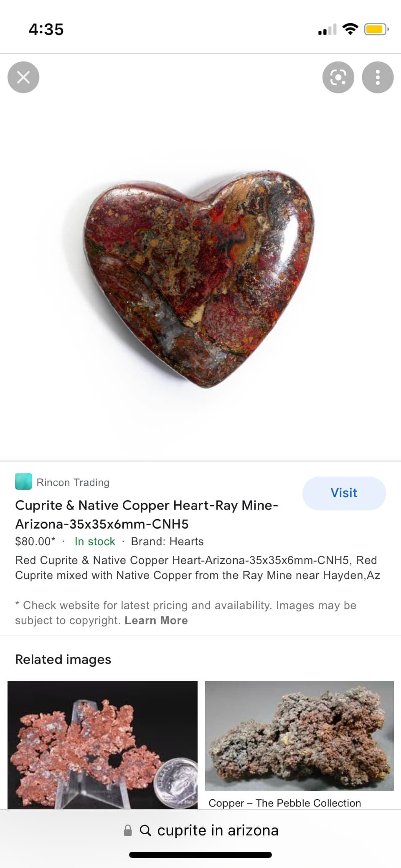Open the Cuprite & Native Copper Heart title
This screenshot has height=868, width=401.
click(x=147, y=514)
